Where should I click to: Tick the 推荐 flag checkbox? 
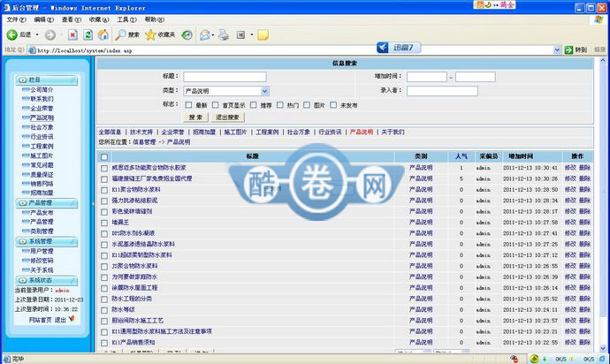tap(253, 105)
